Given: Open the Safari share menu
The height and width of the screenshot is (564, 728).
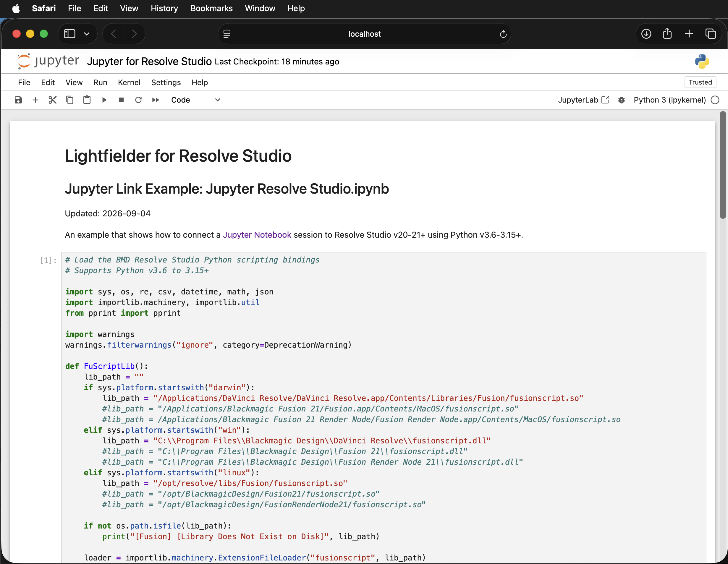Looking at the screenshot, I should [667, 34].
